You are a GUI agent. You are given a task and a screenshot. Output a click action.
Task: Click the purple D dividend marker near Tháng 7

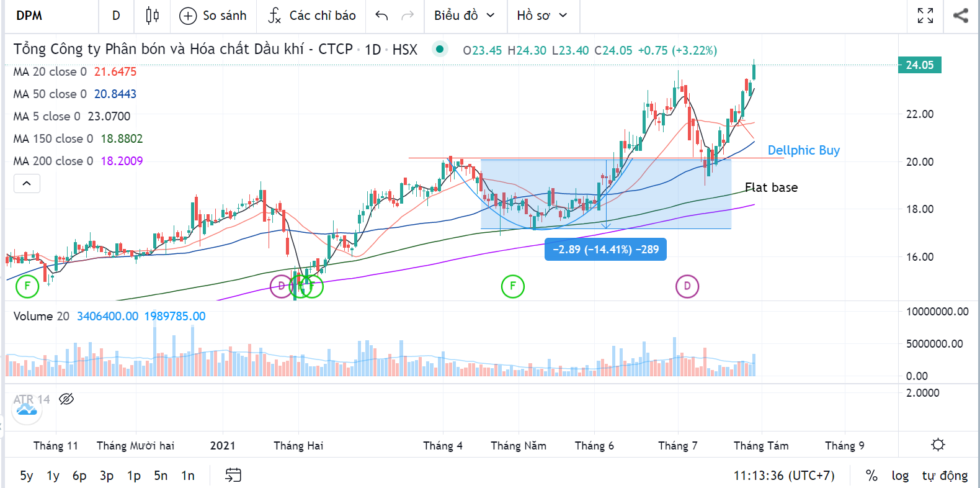coord(687,286)
